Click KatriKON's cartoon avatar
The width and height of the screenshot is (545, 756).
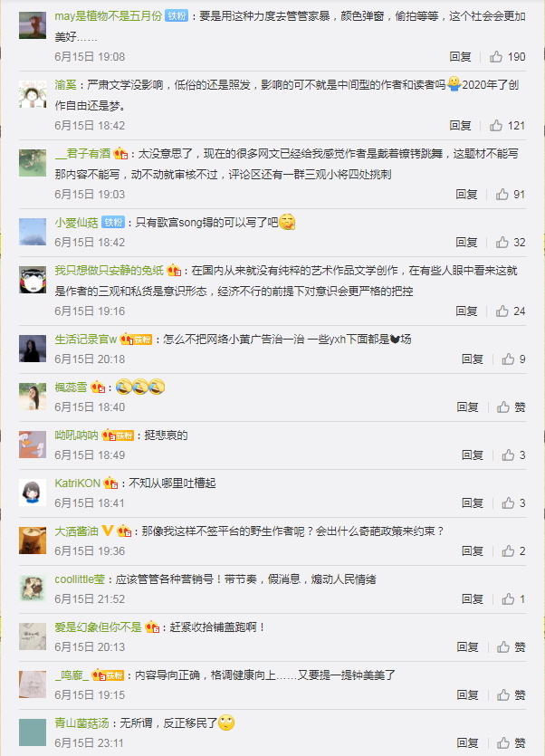[x=33, y=493]
